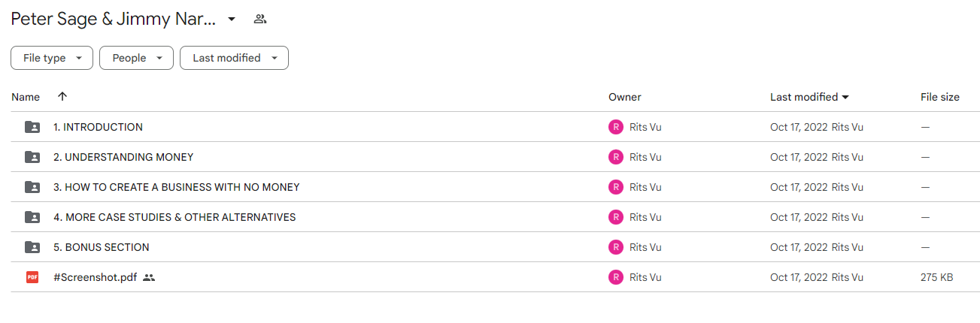Image resolution: width=980 pixels, height=323 pixels.
Task: Click the shared icon next to #Screenshot.pdf
Action: pos(149,277)
